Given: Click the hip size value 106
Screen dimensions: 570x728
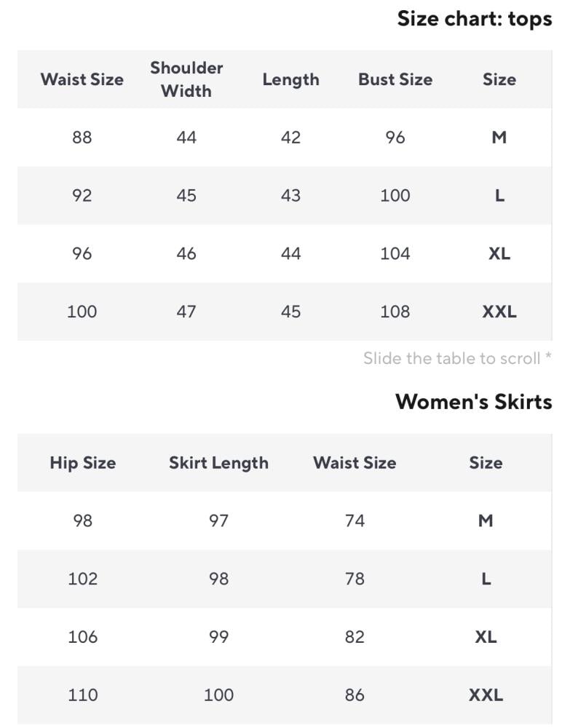Looking at the screenshot, I should [82, 637].
